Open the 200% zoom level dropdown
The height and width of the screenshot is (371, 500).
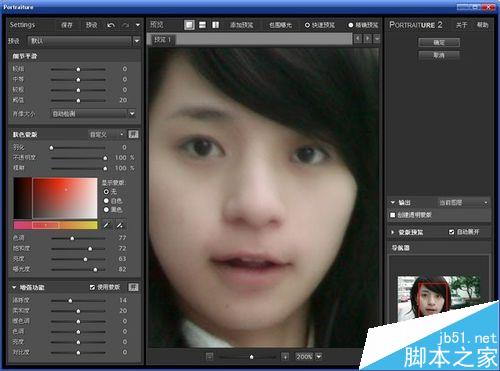[319, 357]
